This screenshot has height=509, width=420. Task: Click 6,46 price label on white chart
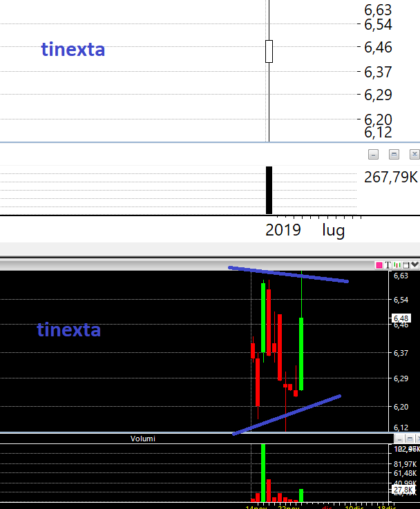coord(378,48)
